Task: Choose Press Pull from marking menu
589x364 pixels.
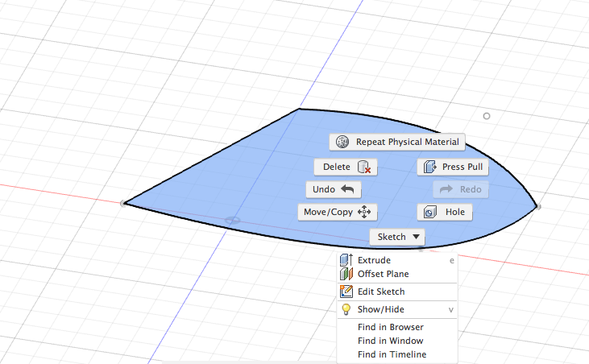Action: (453, 167)
